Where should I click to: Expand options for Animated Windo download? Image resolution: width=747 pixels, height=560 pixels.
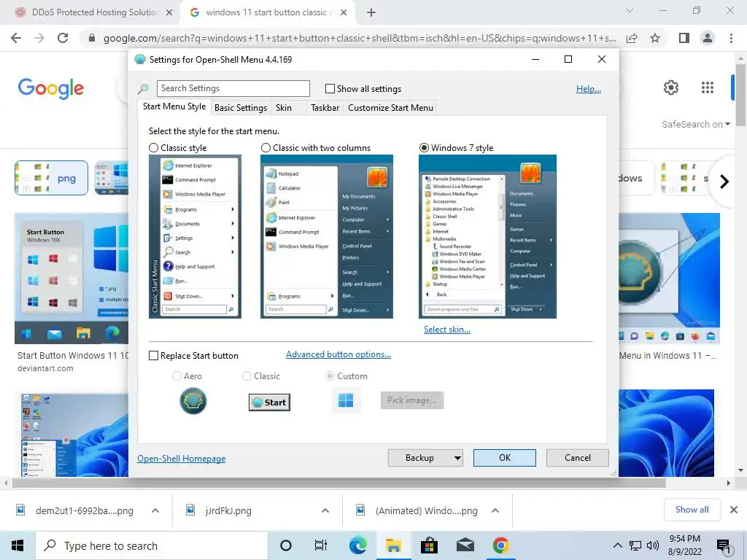point(495,510)
